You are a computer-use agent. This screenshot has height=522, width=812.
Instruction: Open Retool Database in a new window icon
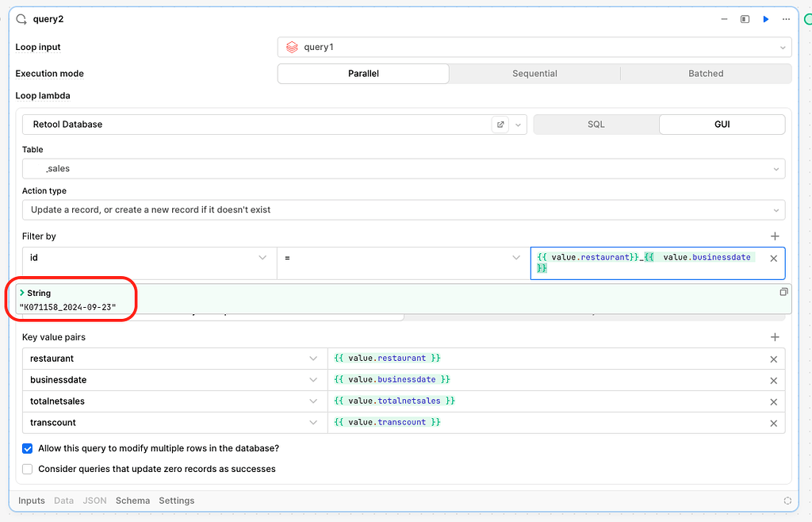(500, 125)
